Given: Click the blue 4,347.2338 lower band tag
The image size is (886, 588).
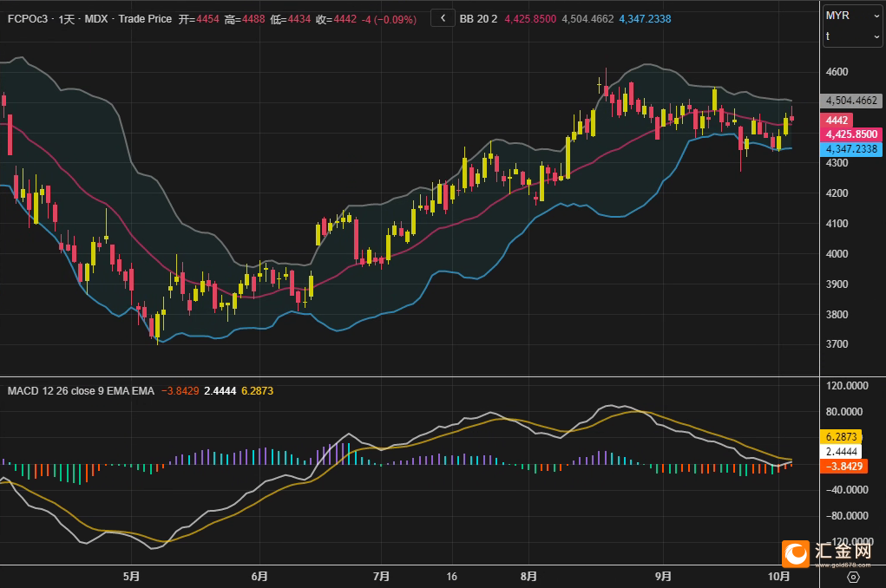Looking at the screenshot, I should click(x=852, y=149).
